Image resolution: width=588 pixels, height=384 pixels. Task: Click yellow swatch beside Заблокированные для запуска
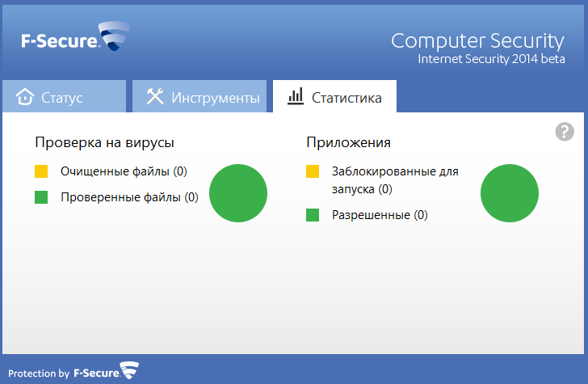click(313, 171)
